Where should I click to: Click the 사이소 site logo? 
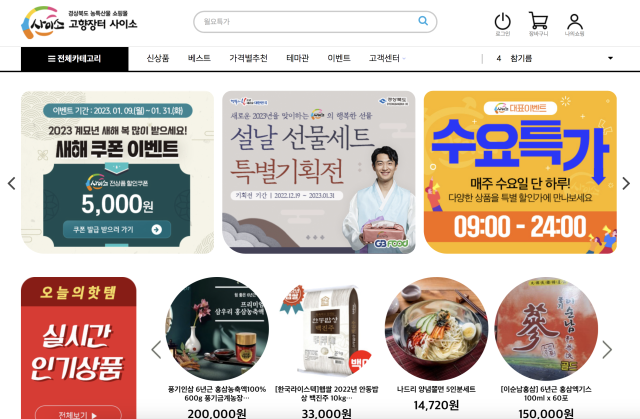(79, 22)
